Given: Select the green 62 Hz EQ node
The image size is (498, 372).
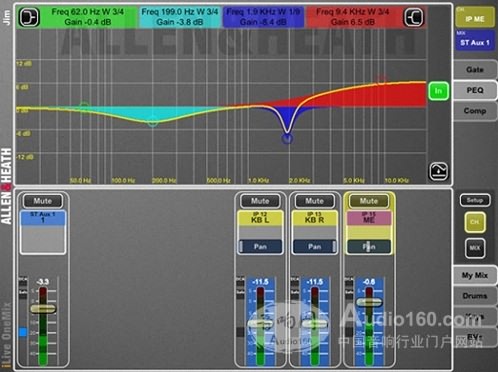Looking at the screenshot, I should click(84, 107).
